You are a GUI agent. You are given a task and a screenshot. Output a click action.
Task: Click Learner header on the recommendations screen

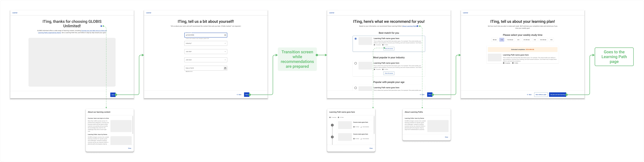tap(332, 13)
